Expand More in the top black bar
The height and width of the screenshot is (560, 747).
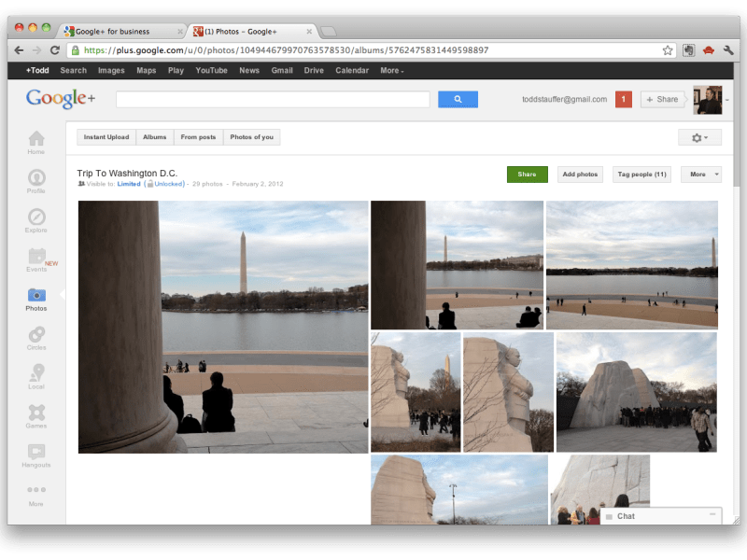tap(391, 70)
